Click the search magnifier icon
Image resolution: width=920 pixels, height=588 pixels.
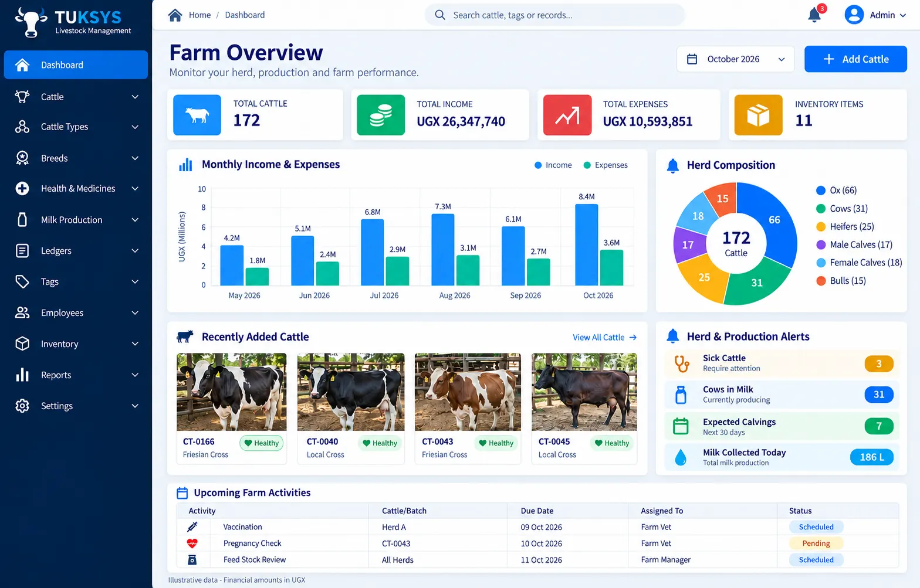pyautogui.click(x=440, y=15)
